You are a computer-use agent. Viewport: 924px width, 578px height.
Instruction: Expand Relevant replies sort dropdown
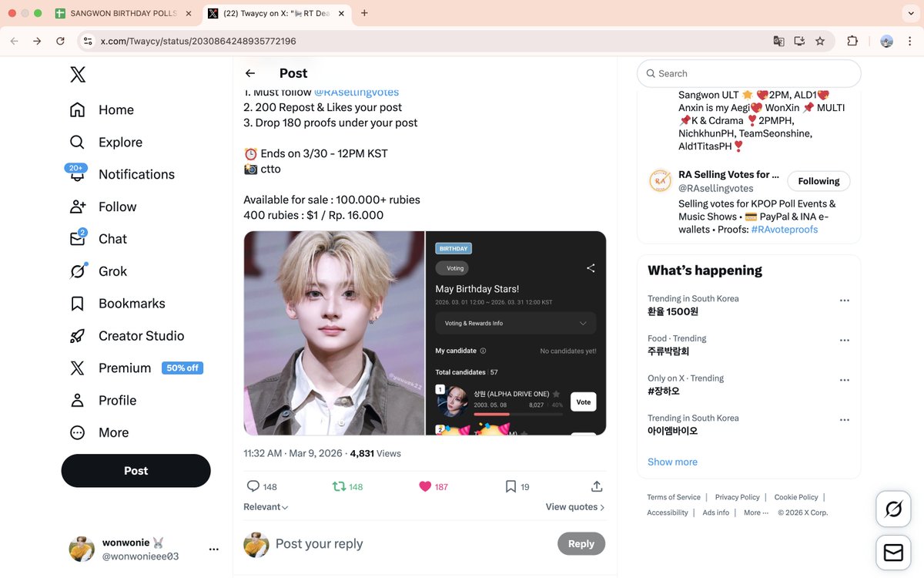tap(266, 507)
